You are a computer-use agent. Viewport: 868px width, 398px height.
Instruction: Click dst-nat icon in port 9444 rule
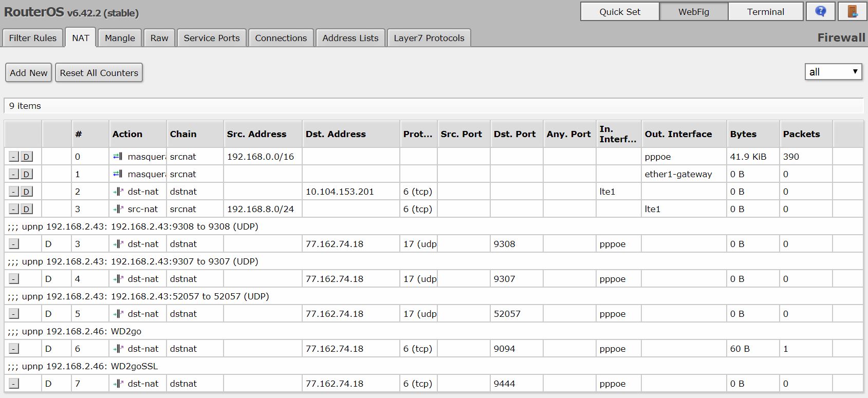tap(118, 384)
